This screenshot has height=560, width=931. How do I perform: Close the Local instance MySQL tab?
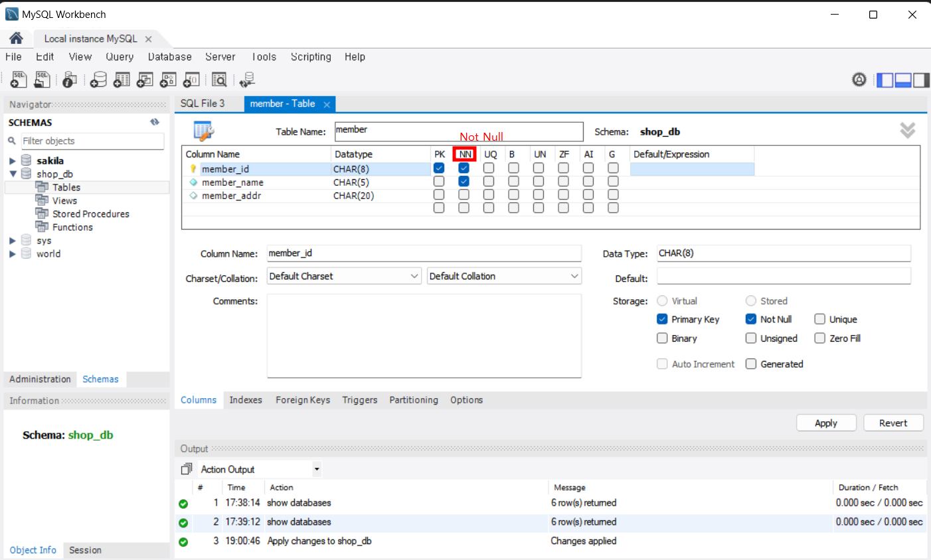tap(148, 39)
